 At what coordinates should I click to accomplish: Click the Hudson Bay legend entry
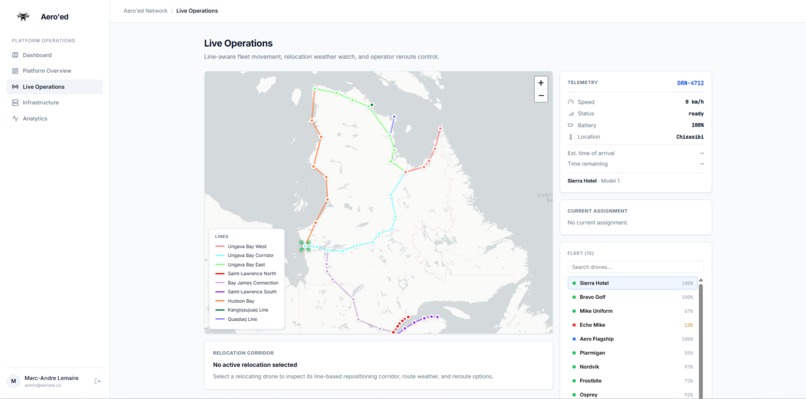[234, 301]
